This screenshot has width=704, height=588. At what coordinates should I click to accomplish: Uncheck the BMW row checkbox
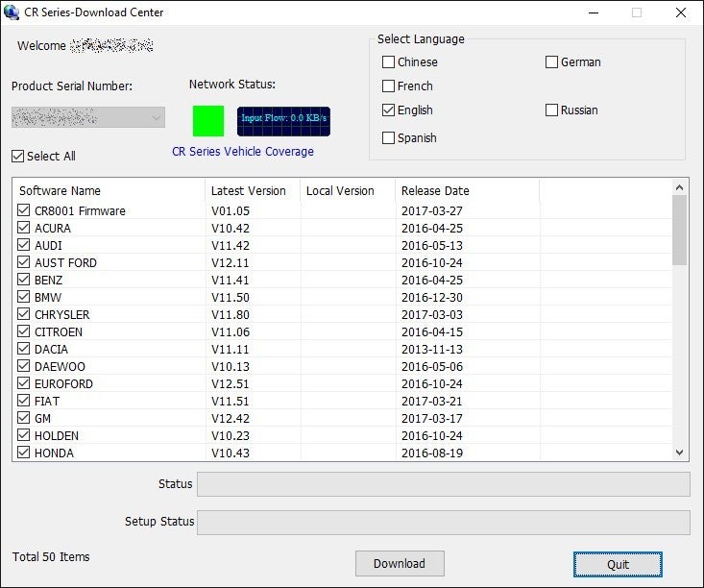click(x=23, y=297)
